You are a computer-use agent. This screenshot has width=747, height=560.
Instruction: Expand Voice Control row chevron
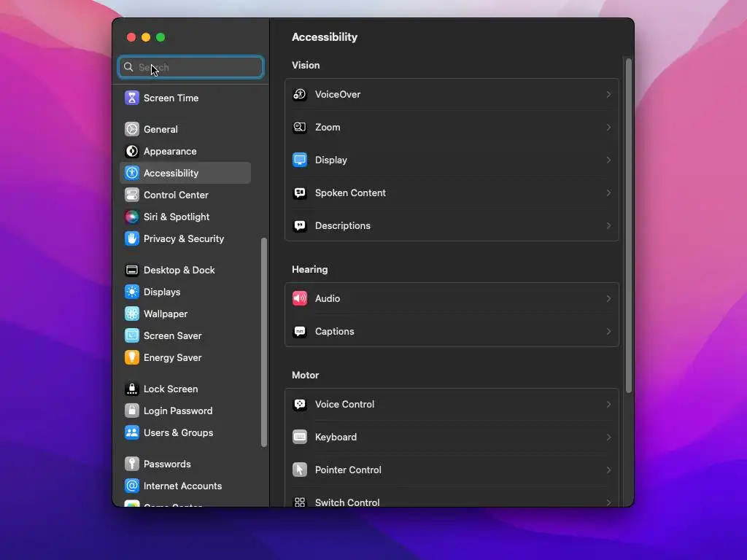608,404
